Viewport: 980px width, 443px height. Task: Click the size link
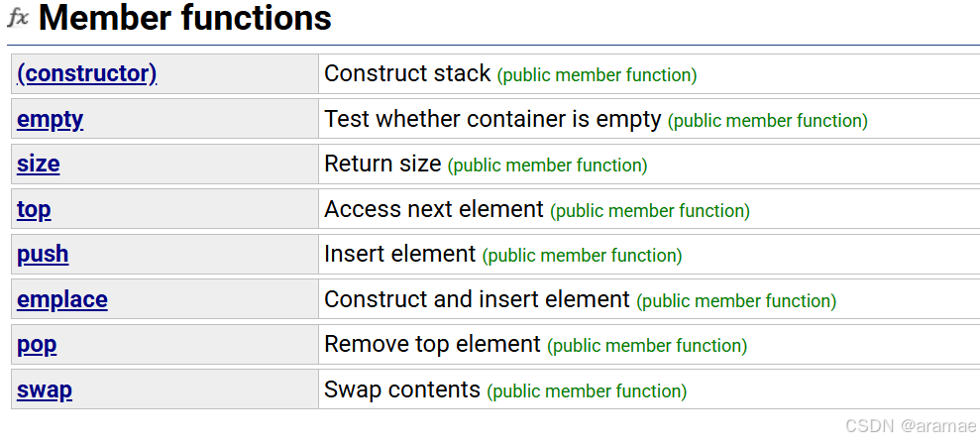pyautogui.click(x=38, y=164)
